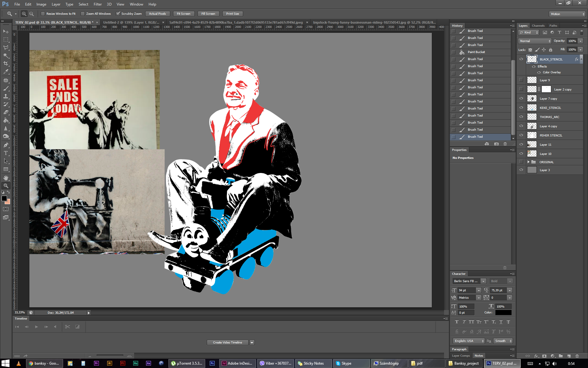Click the foreground color swatch

point(4,199)
